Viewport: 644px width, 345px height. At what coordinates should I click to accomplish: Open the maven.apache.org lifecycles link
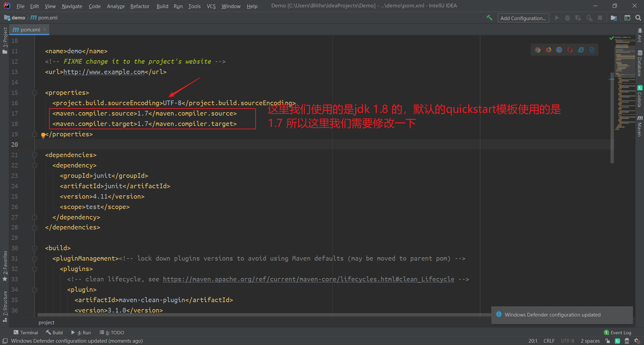point(309,279)
